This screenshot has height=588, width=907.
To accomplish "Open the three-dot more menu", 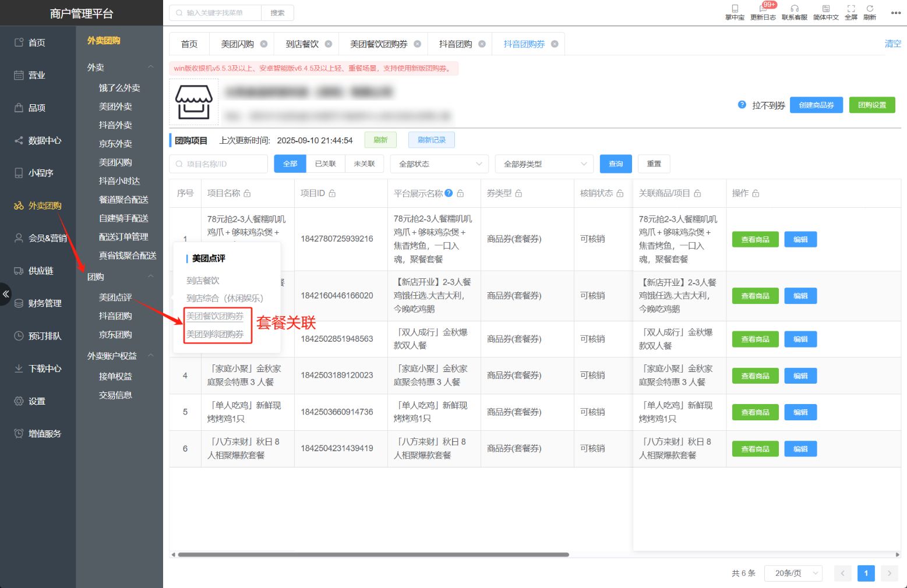I will click(896, 13).
